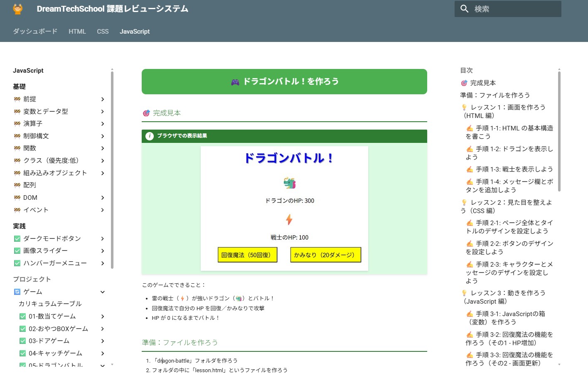Click the green checkbox for ダークモードボタン
The image size is (588, 373).
click(x=17, y=238)
